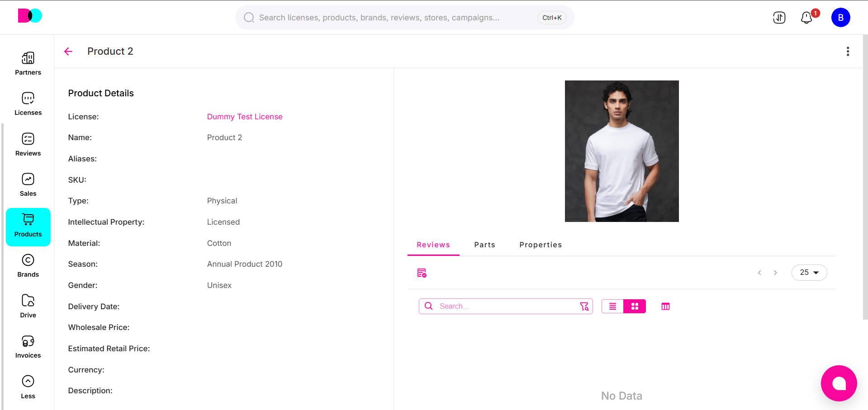The image size is (868, 410).
Task: Open the Drive sidebar item
Action: pos(28,306)
